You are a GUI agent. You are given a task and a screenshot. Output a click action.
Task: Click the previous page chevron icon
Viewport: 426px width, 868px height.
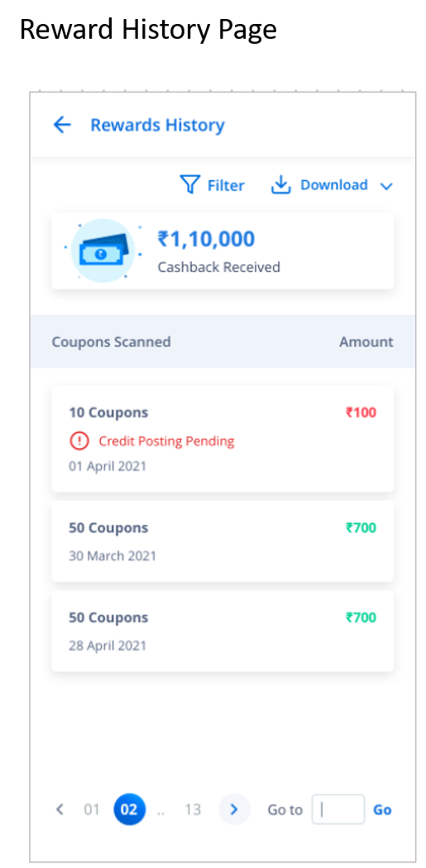60,809
